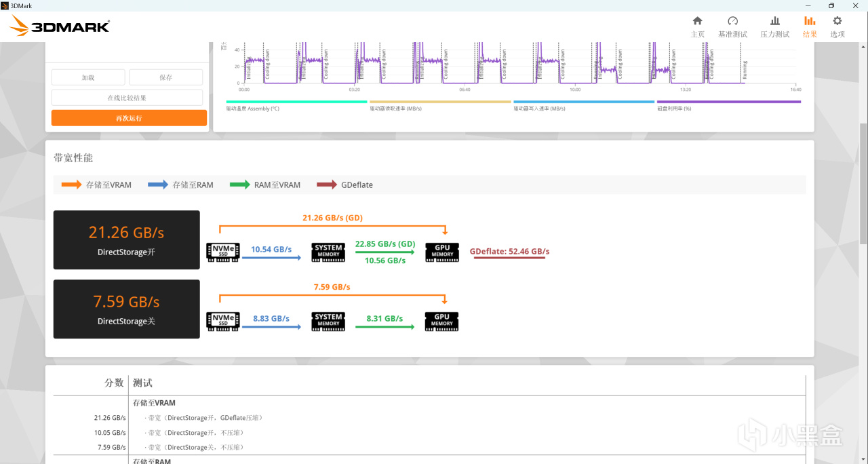868x464 pixels.
Task: Click the blue 存储至RAM legend arrow
Action: click(x=158, y=185)
